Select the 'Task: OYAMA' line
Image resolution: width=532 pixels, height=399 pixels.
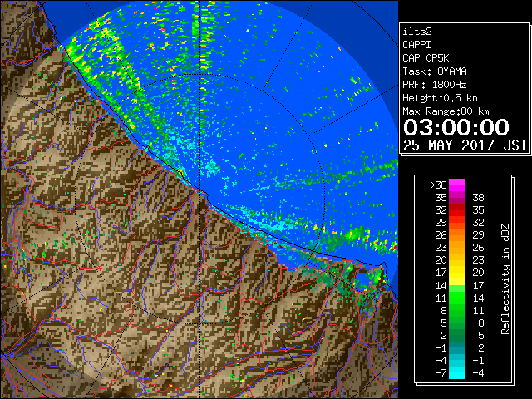coord(435,71)
